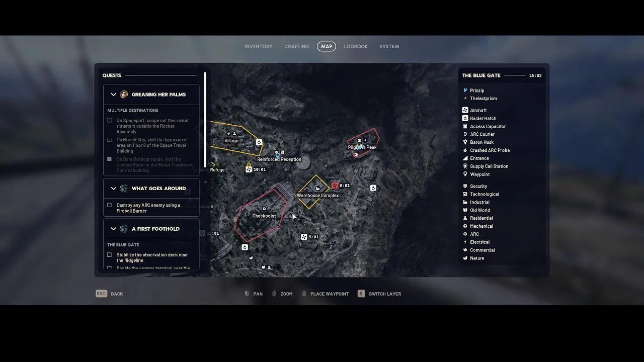The image size is (644, 362).
Task: Open the Inventory tab
Action: click(x=258, y=46)
